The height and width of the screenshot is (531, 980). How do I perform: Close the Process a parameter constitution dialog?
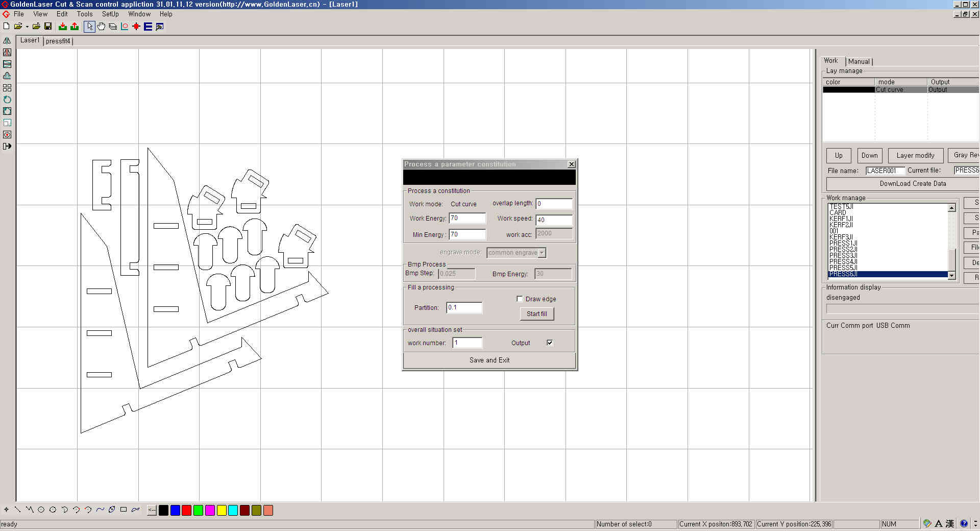coord(572,164)
